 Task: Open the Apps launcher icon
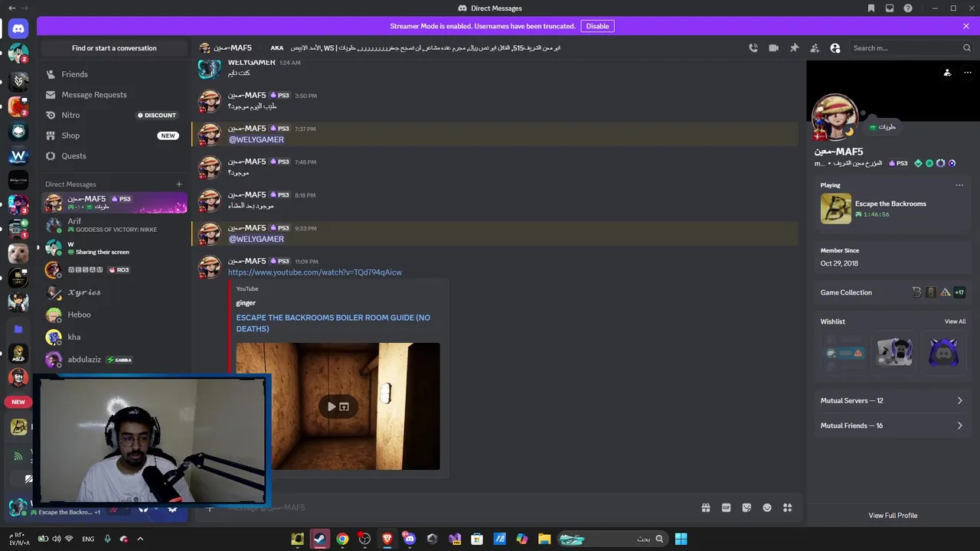(787, 507)
